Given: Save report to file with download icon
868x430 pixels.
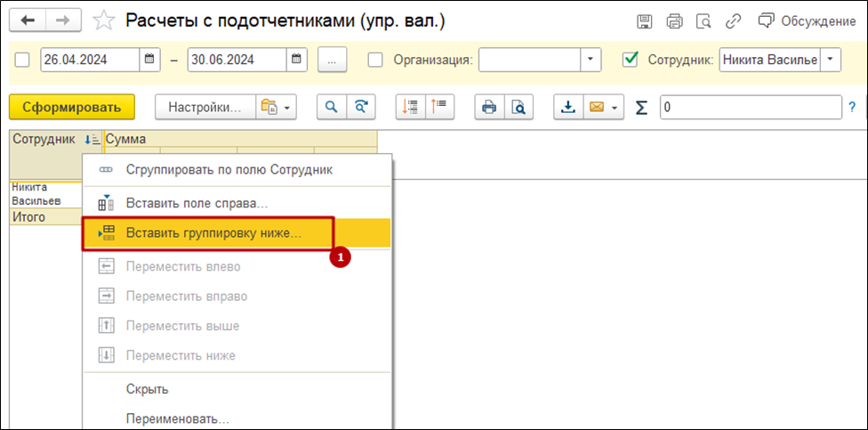Looking at the screenshot, I should click(567, 107).
